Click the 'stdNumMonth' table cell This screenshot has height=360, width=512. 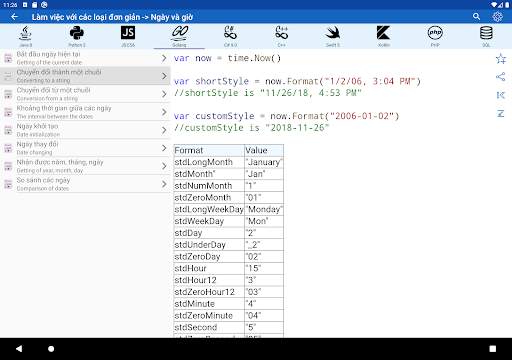coord(209,186)
